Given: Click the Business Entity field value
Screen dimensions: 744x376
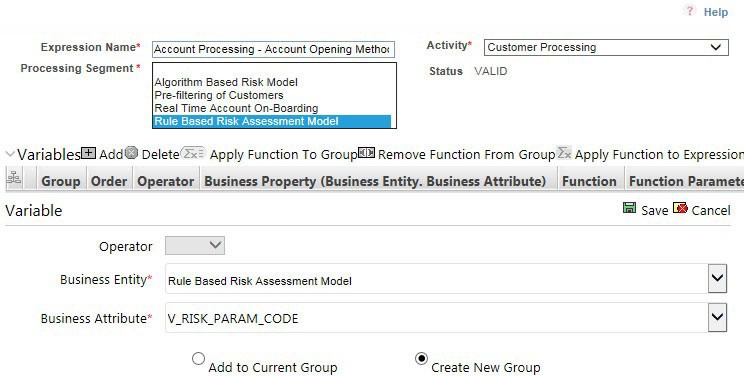Looking at the screenshot, I should 260,281.
